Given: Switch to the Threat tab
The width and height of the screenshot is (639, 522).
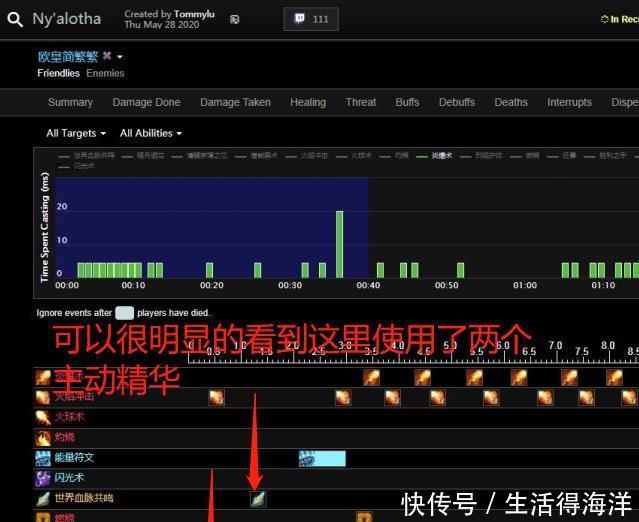Looking at the screenshot, I should (x=361, y=102).
